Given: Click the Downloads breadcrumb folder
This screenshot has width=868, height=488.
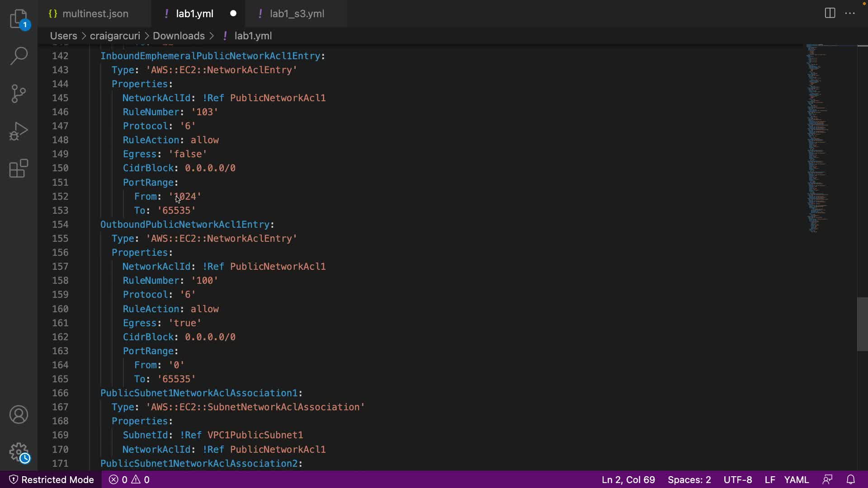Looking at the screenshot, I should click(x=179, y=36).
